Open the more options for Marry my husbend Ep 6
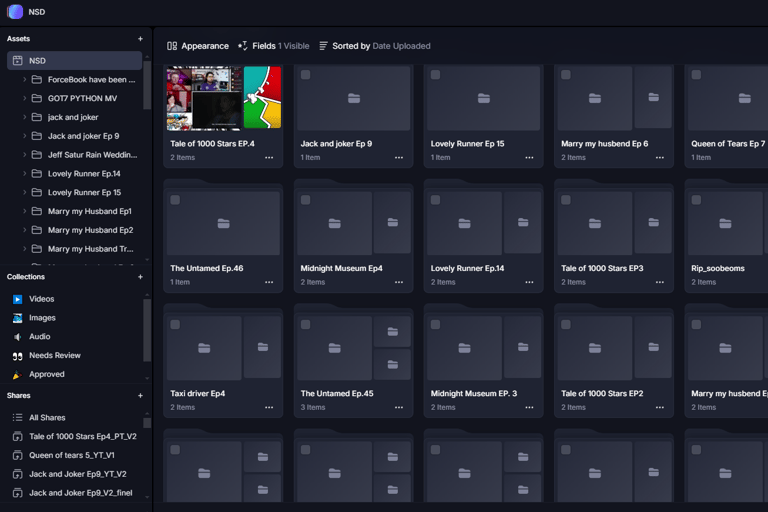The width and height of the screenshot is (768, 512). pos(660,158)
